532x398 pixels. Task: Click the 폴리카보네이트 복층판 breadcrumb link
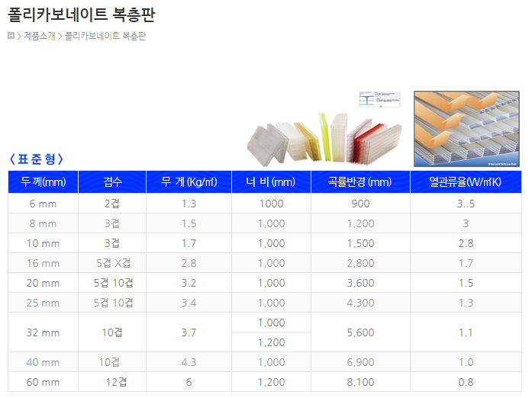coord(105,36)
